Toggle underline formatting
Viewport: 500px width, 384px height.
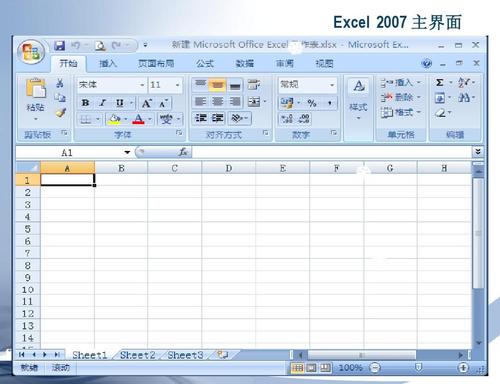120,103
